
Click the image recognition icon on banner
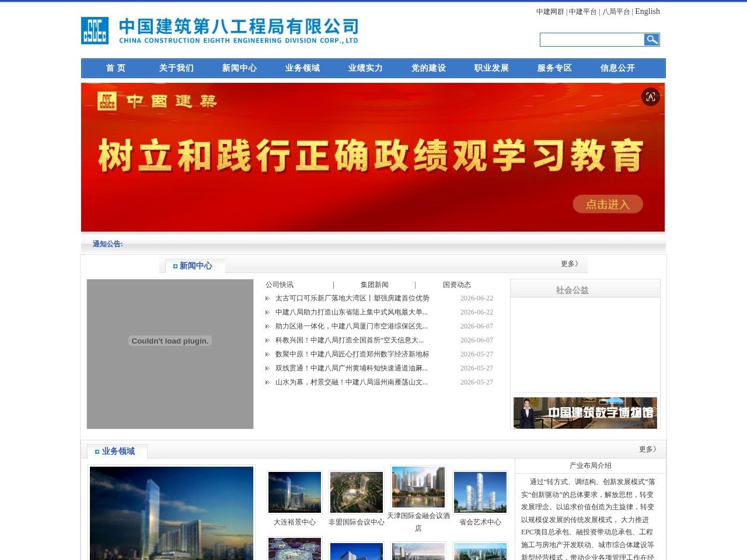[651, 97]
